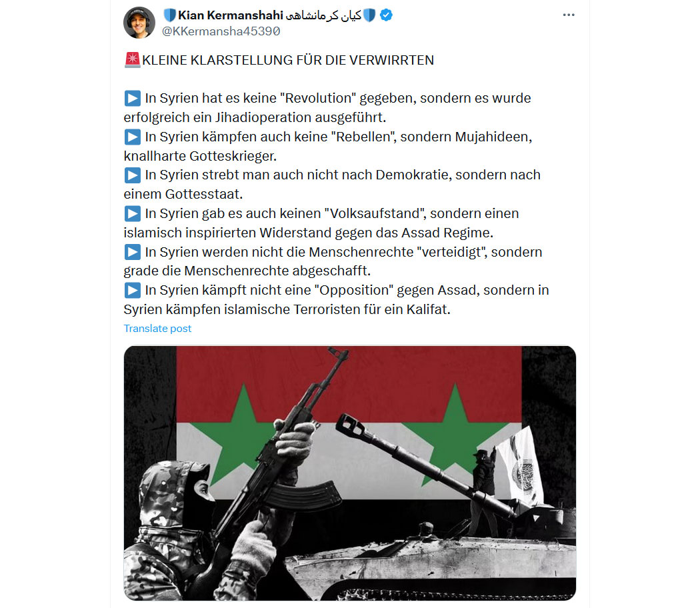700x608 pixels.
Task: Click the KLEINE KLARSTELLUNG FÜR DIE VERWIRRTEN headline
Action: tap(288, 60)
